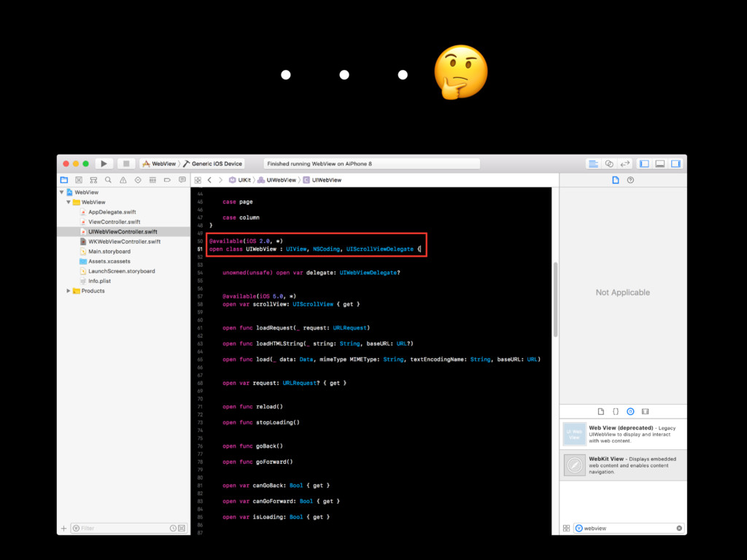This screenshot has height=560, width=747.
Task: Show the Assistant editor
Action: click(x=609, y=163)
